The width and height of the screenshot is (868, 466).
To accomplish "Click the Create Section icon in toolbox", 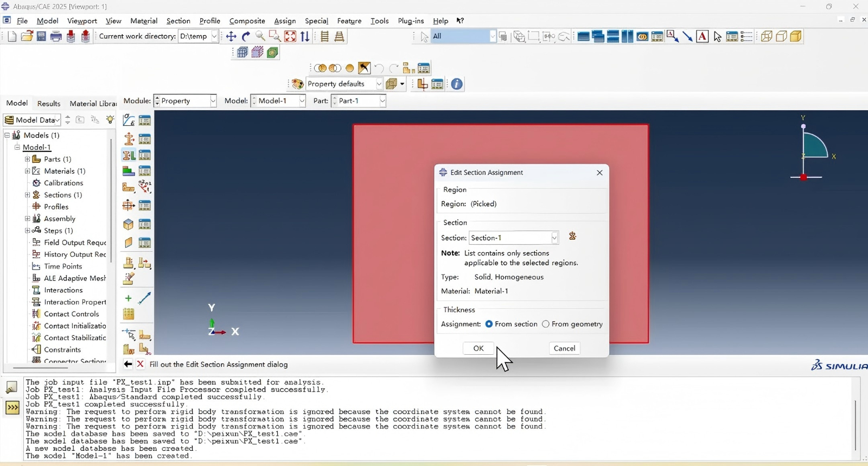I will coord(129,138).
